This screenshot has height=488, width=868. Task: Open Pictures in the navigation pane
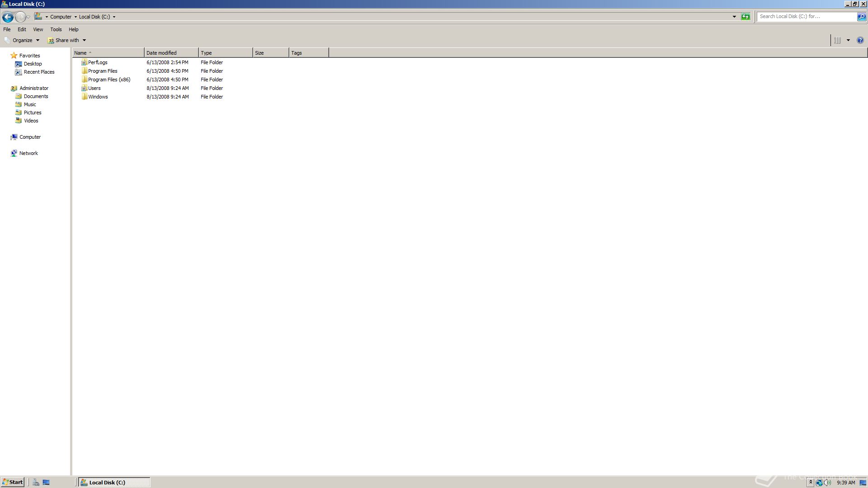pyautogui.click(x=33, y=113)
